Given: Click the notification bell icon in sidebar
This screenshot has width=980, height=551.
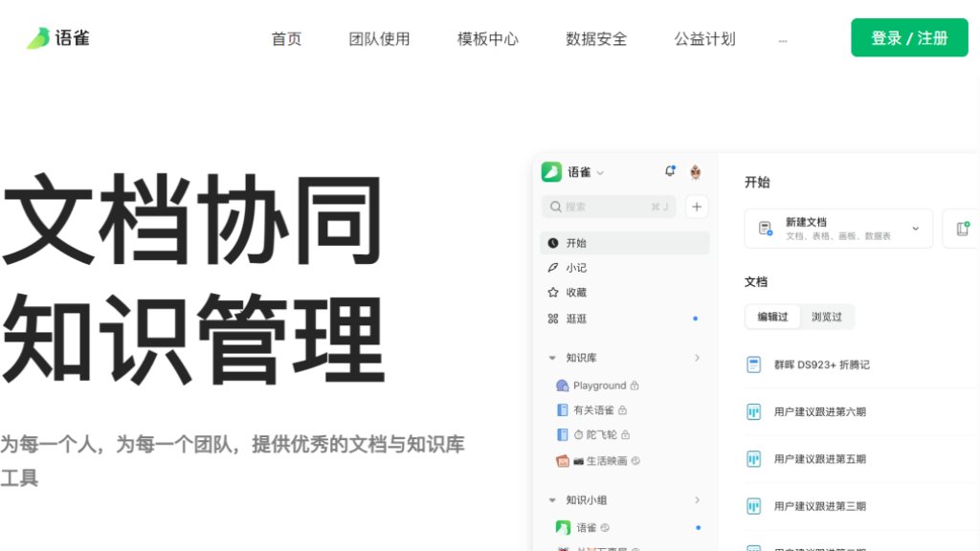Looking at the screenshot, I should tap(670, 171).
